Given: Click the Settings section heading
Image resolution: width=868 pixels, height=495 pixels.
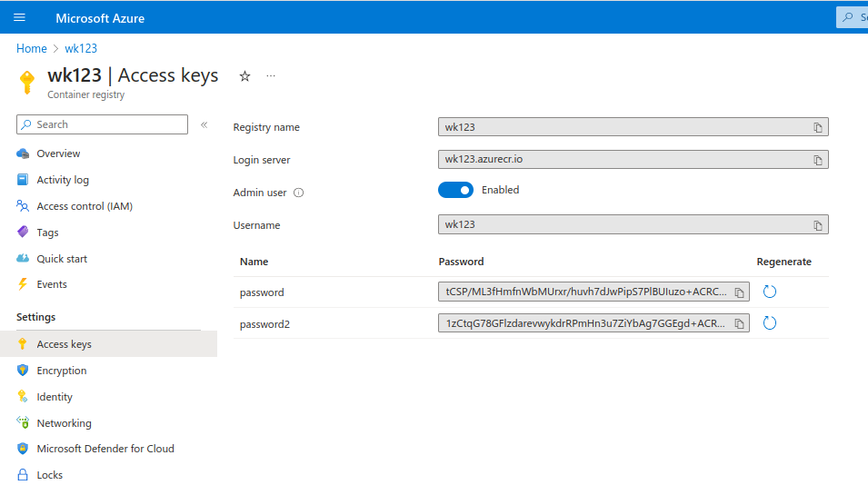Looking at the screenshot, I should pyautogui.click(x=36, y=317).
